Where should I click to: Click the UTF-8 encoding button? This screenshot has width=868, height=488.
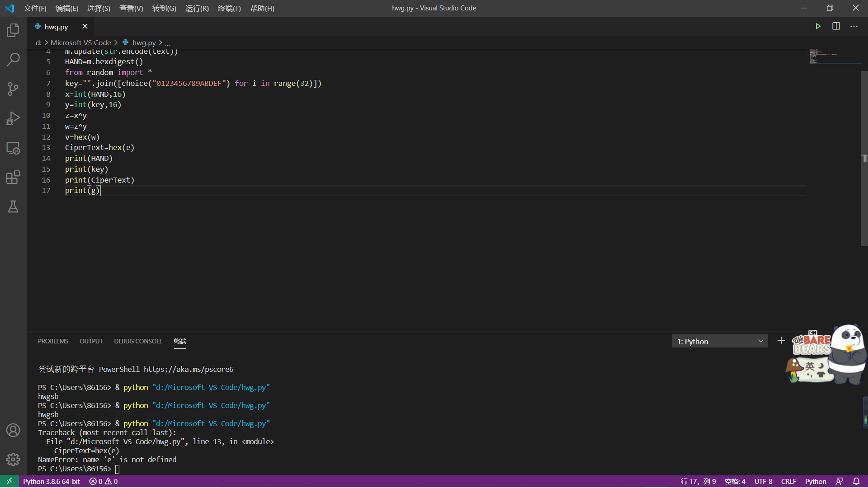coord(763,482)
